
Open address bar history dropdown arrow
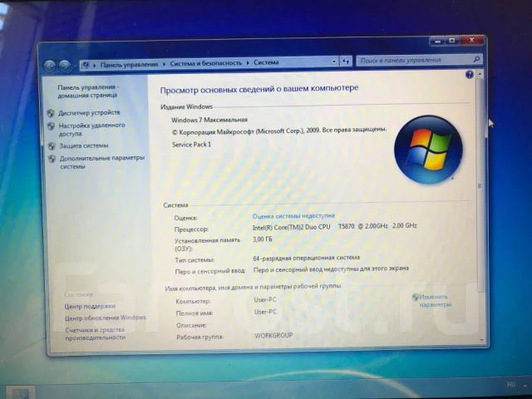[333, 62]
